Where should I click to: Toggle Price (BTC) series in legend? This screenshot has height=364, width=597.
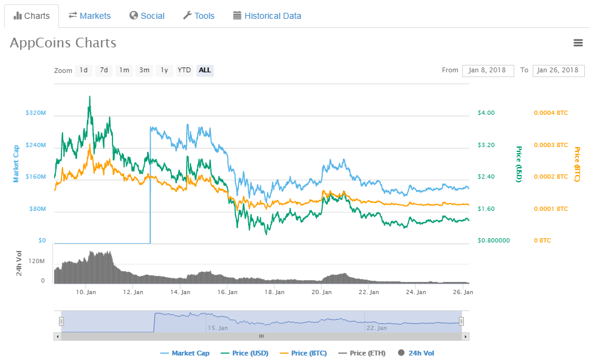tap(303, 353)
